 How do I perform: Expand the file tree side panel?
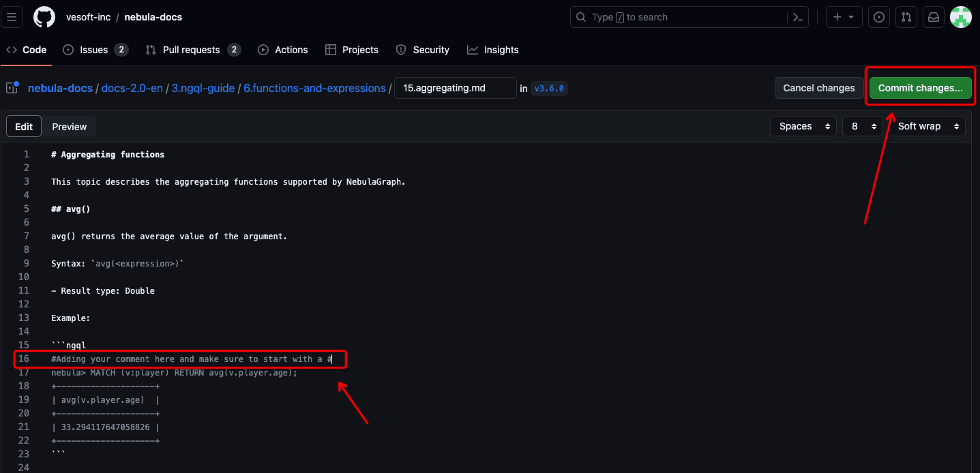pyautogui.click(x=12, y=87)
